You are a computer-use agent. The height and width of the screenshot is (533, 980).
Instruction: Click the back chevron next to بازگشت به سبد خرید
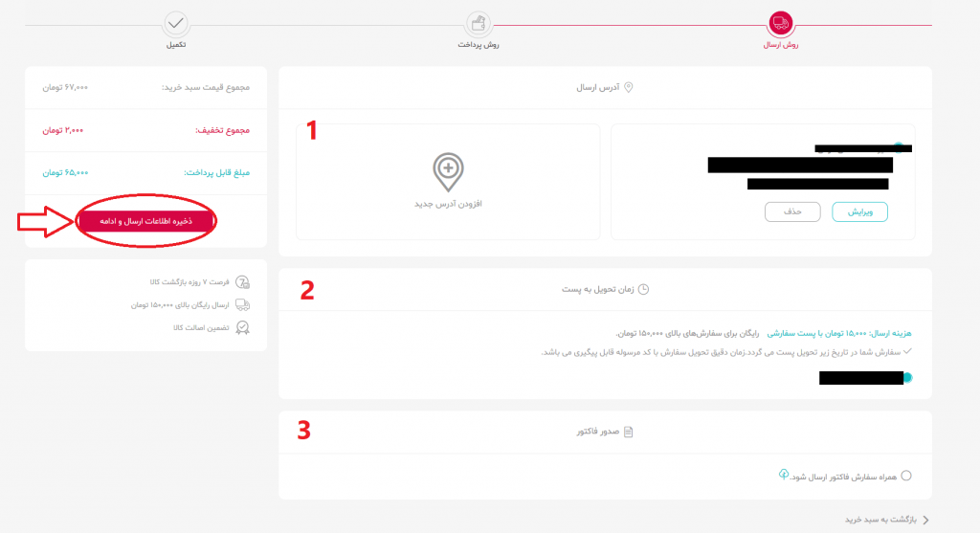(x=925, y=520)
